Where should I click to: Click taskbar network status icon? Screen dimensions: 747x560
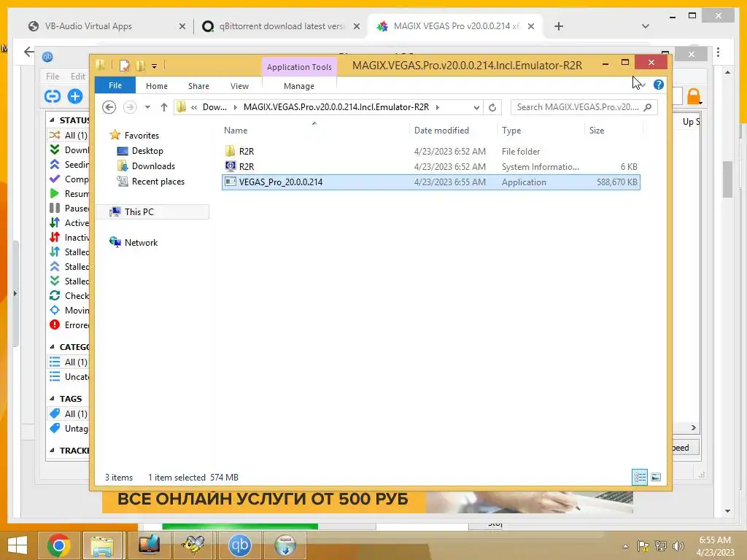click(x=661, y=546)
